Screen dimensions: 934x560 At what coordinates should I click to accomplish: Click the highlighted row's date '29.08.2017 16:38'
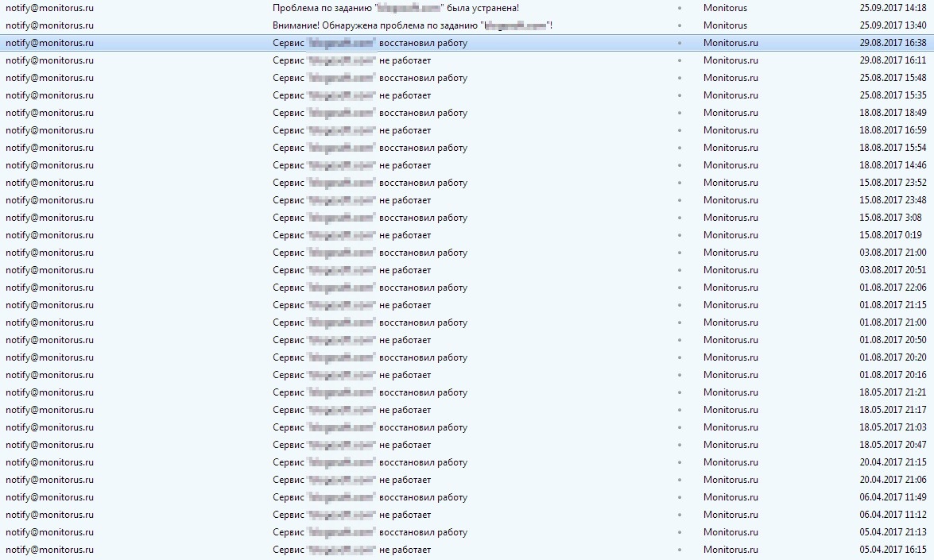click(x=893, y=43)
